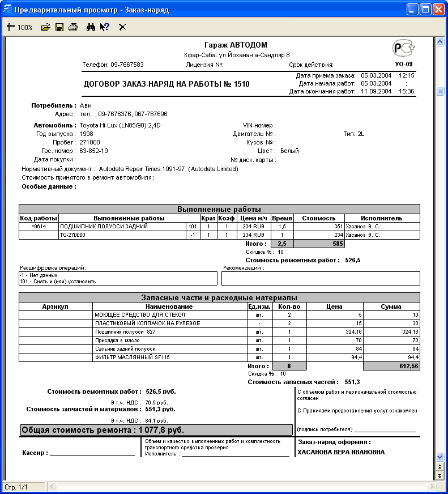Image resolution: width=448 pixels, height=494 pixels.
Task: Close the preview with the toolbar X icon
Action: tap(122, 27)
